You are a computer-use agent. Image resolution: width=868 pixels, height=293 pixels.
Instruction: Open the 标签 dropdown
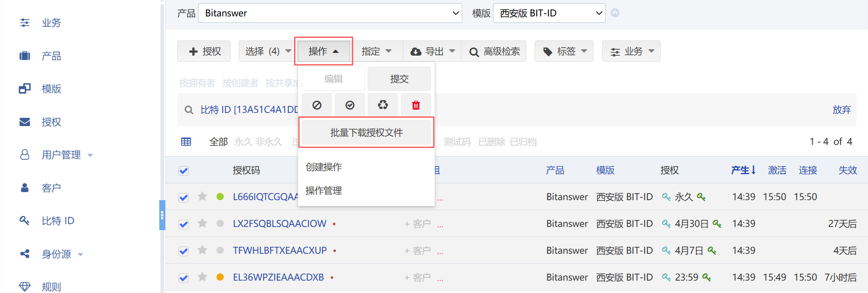coord(564,51)
